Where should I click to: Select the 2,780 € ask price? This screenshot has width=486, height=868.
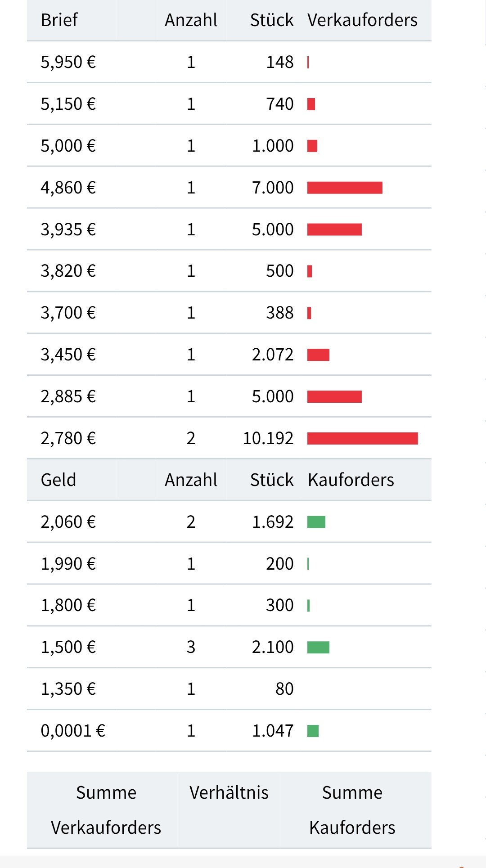[x=68, y=438]
